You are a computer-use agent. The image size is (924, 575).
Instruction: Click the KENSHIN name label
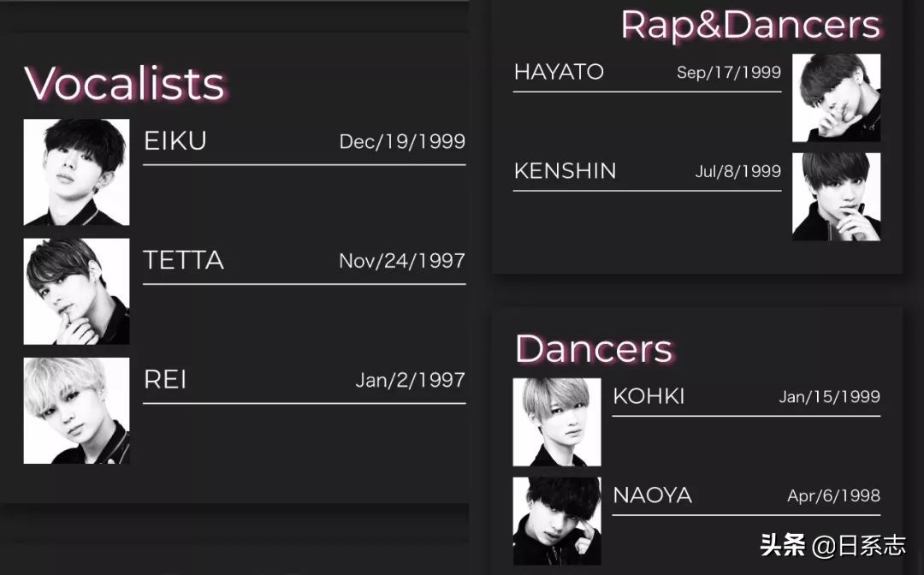tap(565, 170)
